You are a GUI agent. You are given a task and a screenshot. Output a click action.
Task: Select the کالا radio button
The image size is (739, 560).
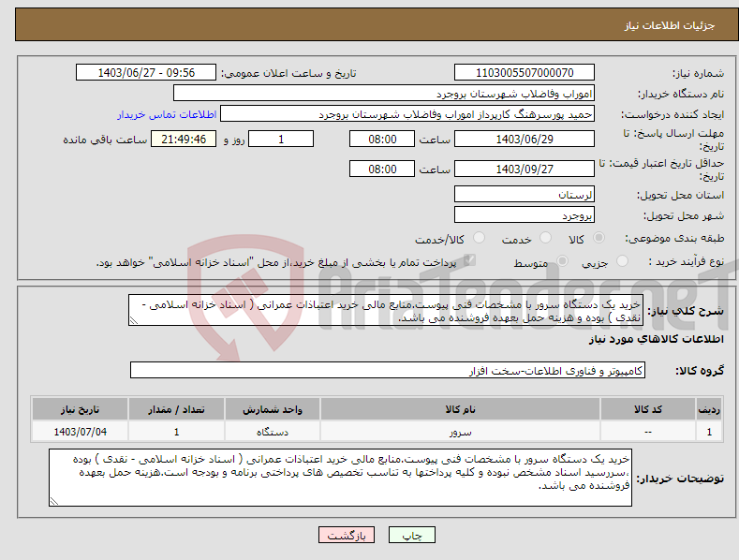click(599, 238)
